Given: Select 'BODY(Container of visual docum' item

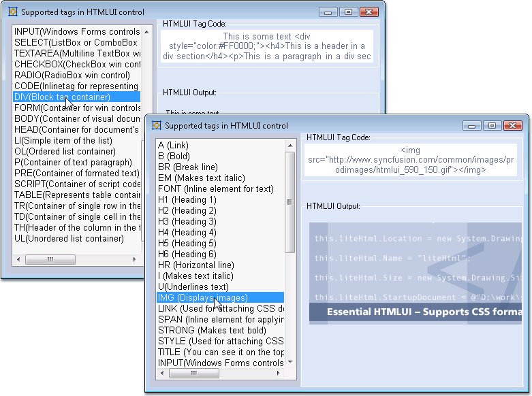Looking at the screenshot, I should pyautogui.click(x=77, y=118).
